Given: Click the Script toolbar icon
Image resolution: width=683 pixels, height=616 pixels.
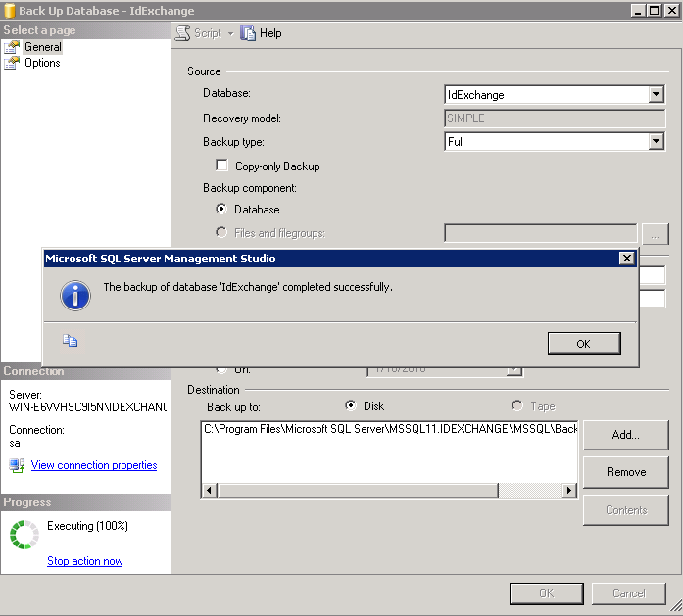Looking at the screenshot, I should pyautogui.click(x=183, y=33).
